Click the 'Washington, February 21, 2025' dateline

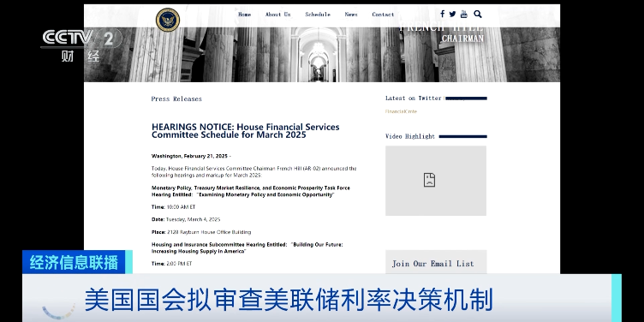191,156
